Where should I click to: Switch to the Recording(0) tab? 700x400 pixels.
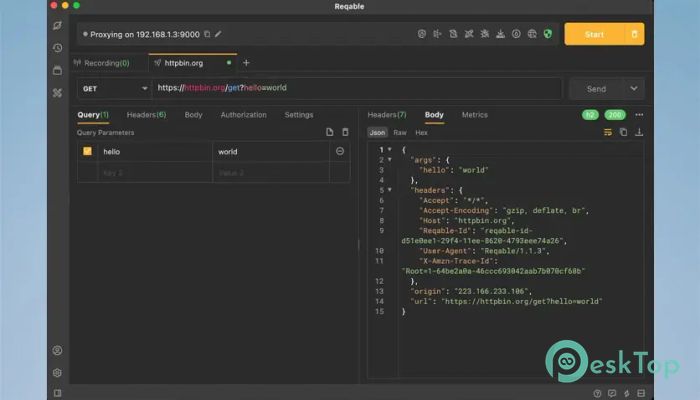[x=107, y=63]
